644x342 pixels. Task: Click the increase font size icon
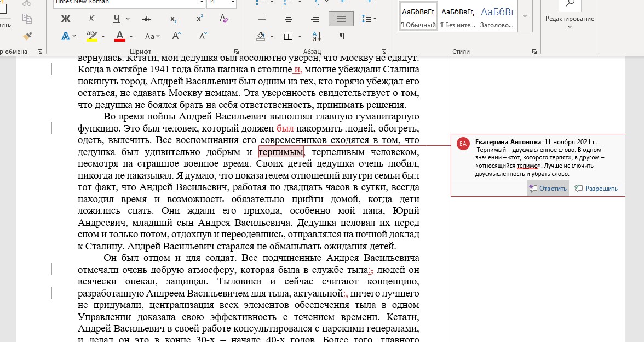point(176,36)
